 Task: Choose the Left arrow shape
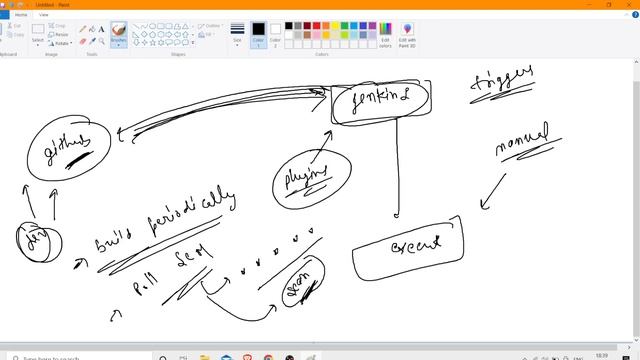(177, 34)
